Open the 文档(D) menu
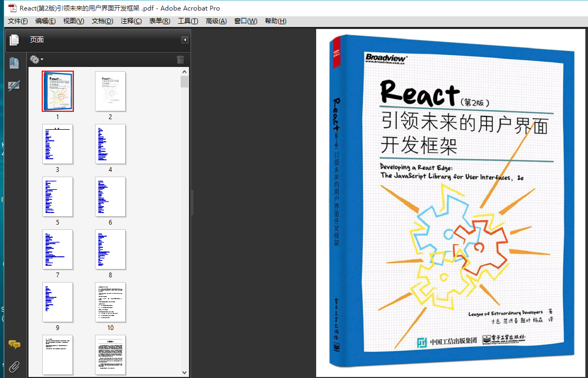The height and width of the screenshot is (378, 588). pos(102,21)
